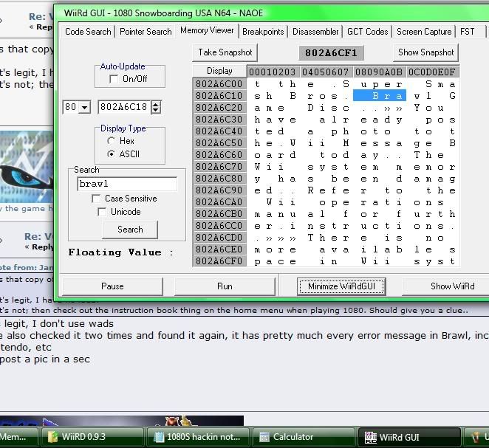Select memory row address 802A6CD0
Screen dimensions: 489x448
click(x=219, y=238)
